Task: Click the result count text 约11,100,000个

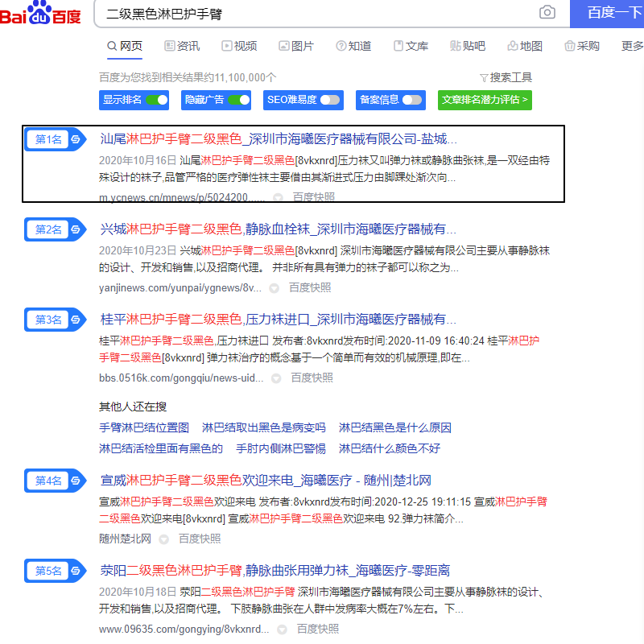Action: [240, 77]
